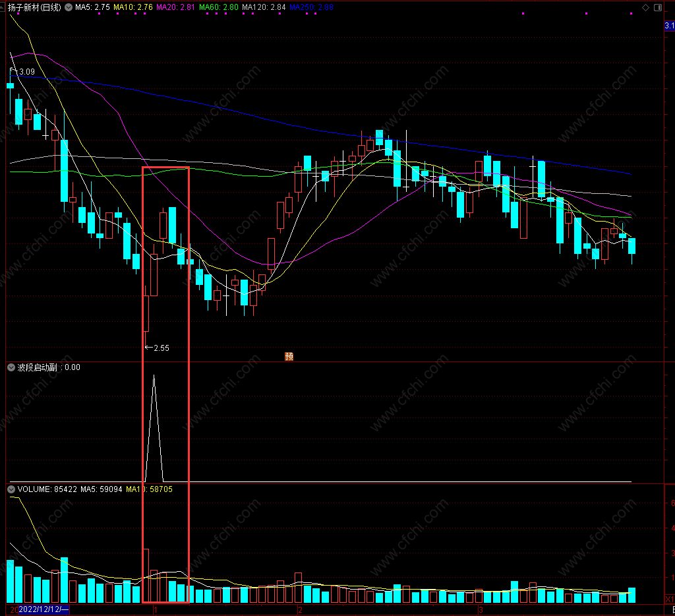Toggle the side panel icon at top-right
The image size is (675, 616).
click(x=658, y=8)
